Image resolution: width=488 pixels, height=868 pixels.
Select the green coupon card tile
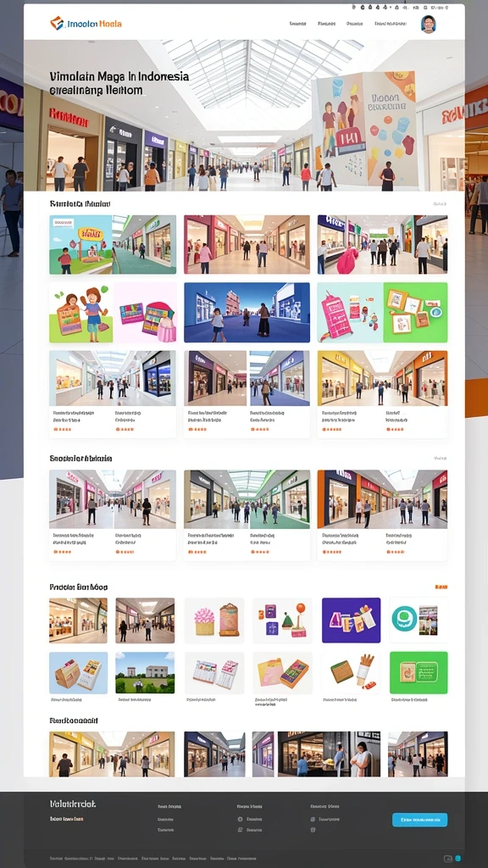tap(419, 672)
